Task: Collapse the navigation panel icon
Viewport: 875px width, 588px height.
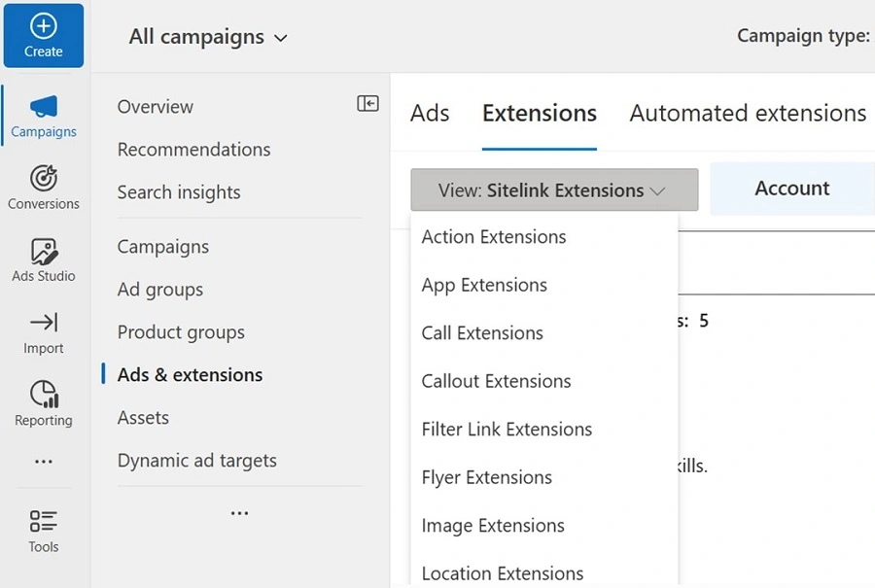Action: 367,104
